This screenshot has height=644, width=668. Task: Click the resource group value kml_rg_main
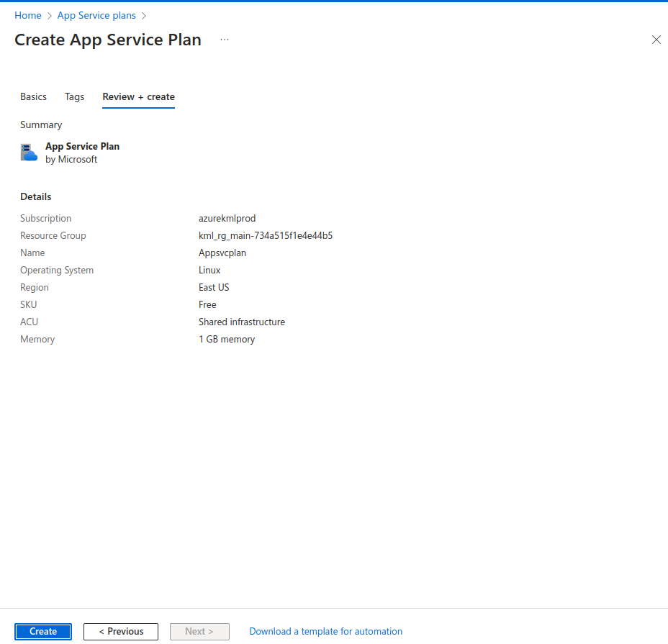pos(265,235)
